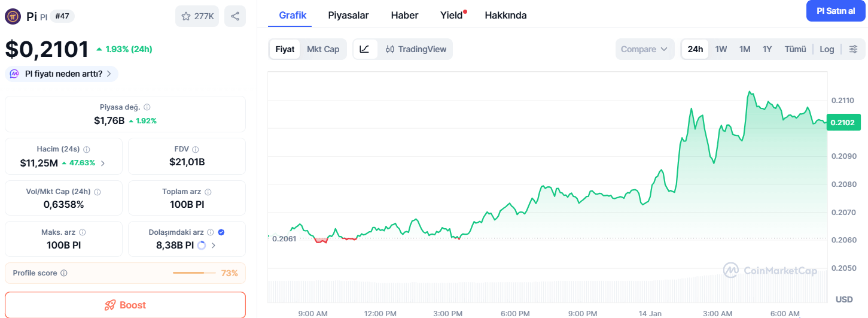Image resolution: width=868 pixels, height=318 pixels.
Task: Expand 'PI fiyatı neden arttı?' chevron
Action: 108,74
